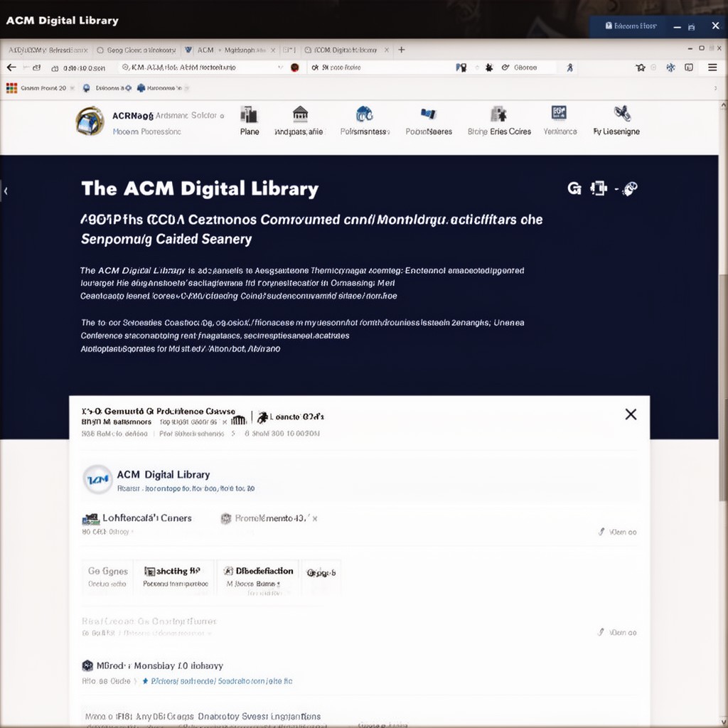Open the sidebar panel icon left of the hamburger menu

tap(689, 68)
